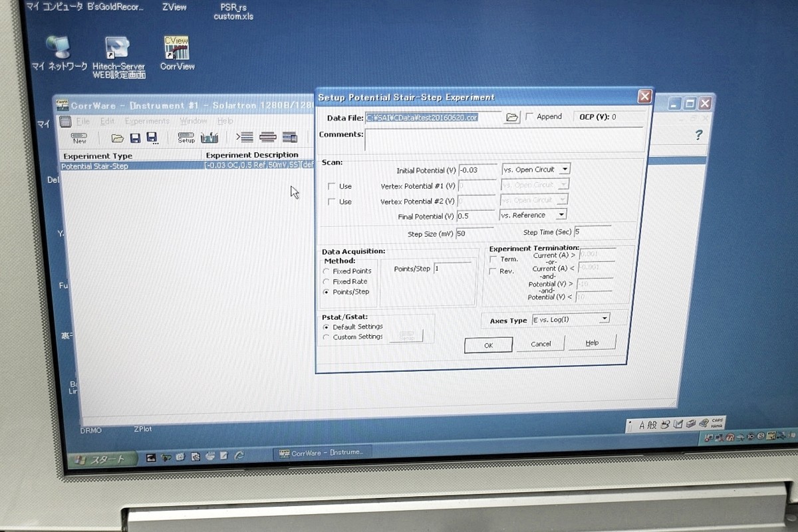Open the Vertex Potential #2 reference dropdown
The width and height of the screenshot is (798, 532).
coord(562,199)
